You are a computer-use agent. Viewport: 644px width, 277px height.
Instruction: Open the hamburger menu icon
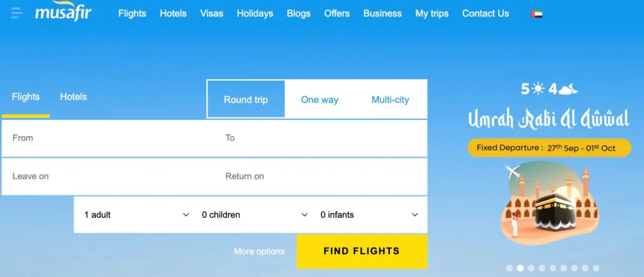(17, 13)
